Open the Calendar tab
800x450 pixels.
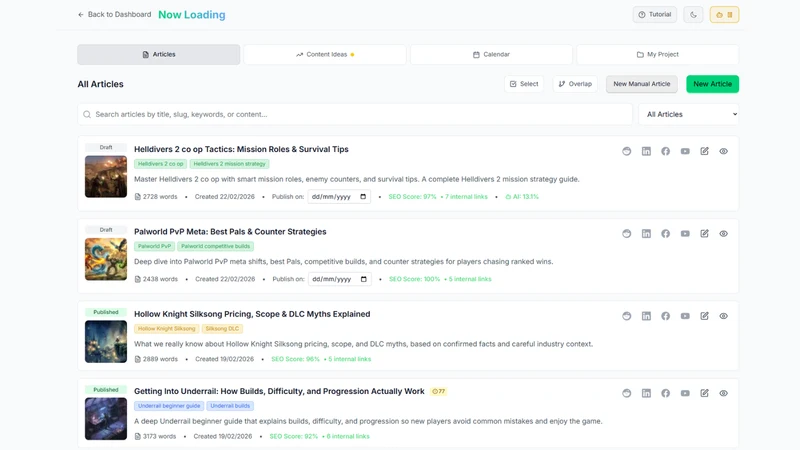491,55
